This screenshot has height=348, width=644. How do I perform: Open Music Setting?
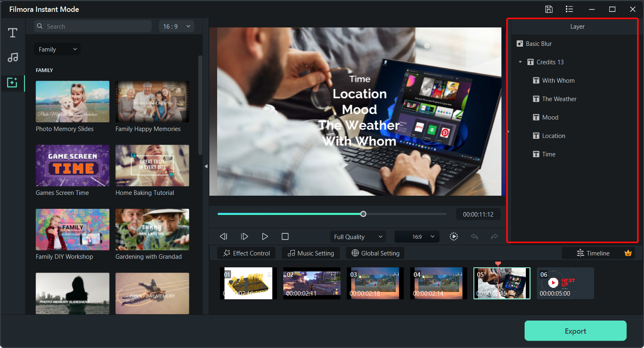pyautogui.click(x=311, y=253)
